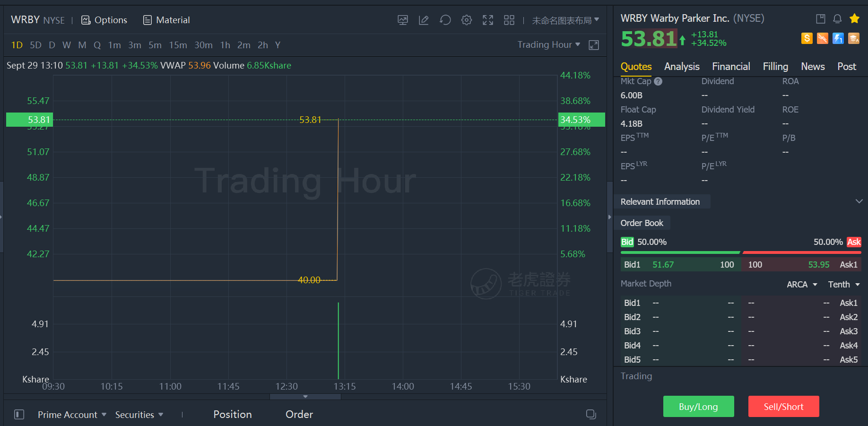Enter fullscreen with four-arrow expand icon

(x=488, y=20)
